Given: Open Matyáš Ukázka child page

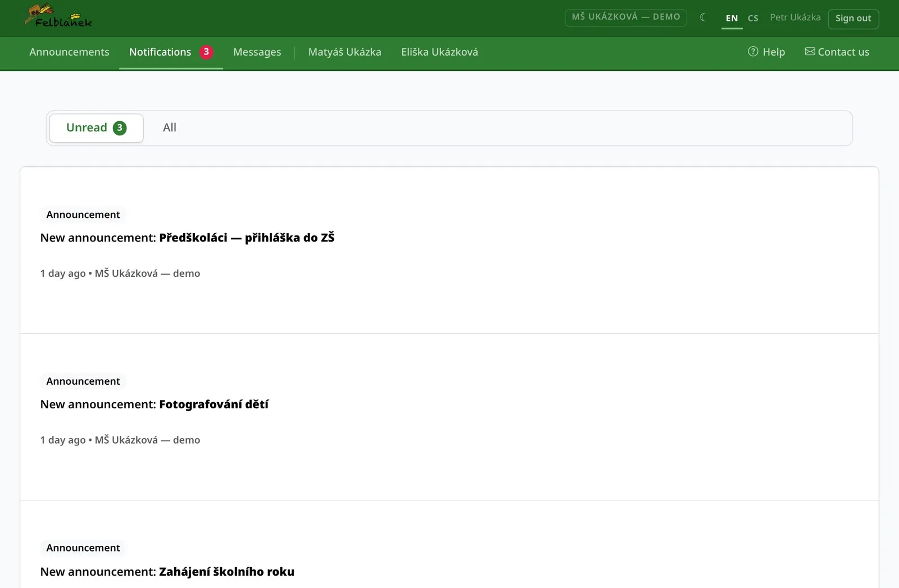Looking at the screenshot, I should pos(344,52).
